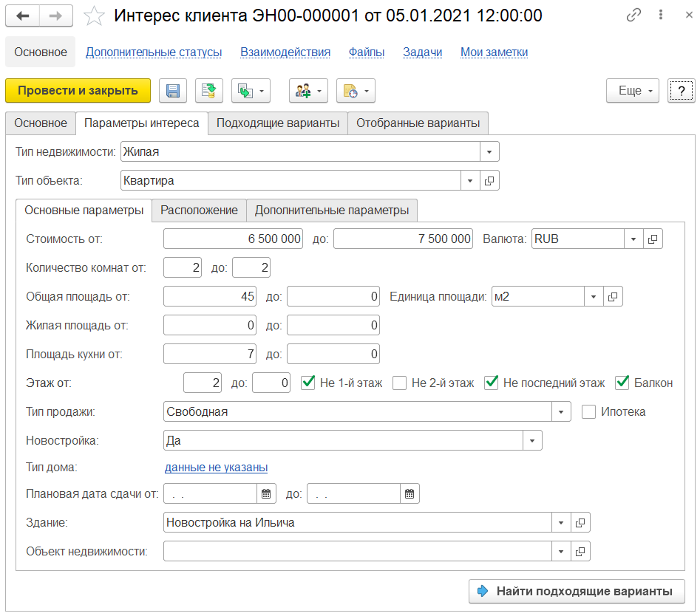
Task: Expand the Новостройка dropdown
Action: point(532,440)
